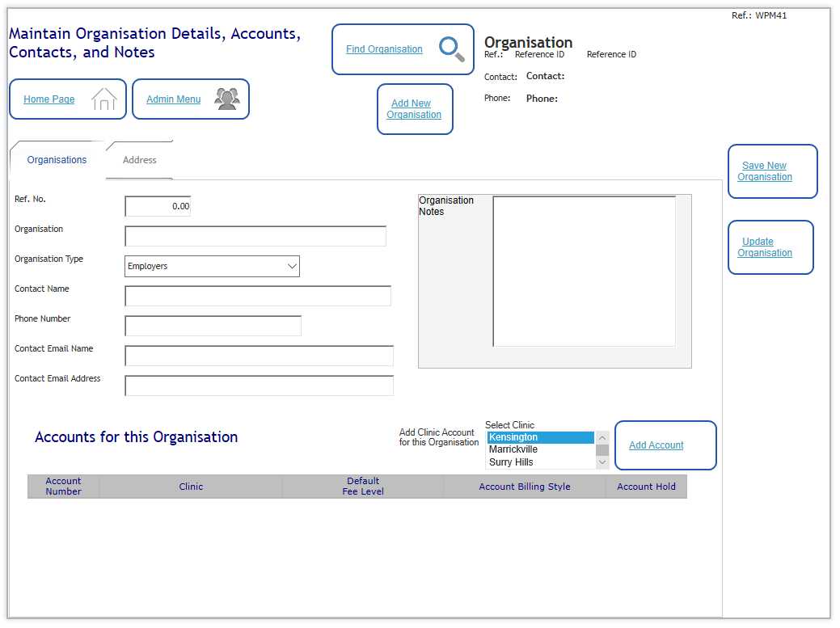Click the Clinic column header

191,486
